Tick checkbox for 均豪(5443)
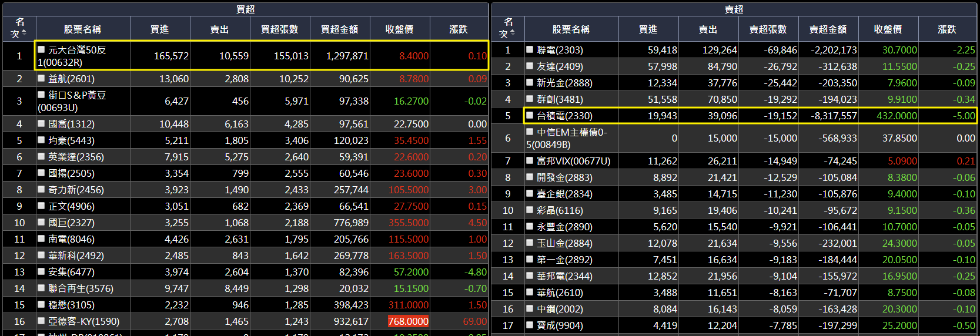This screenshot has height=336, width=980. pyautogui.click(x=41, y=140)
